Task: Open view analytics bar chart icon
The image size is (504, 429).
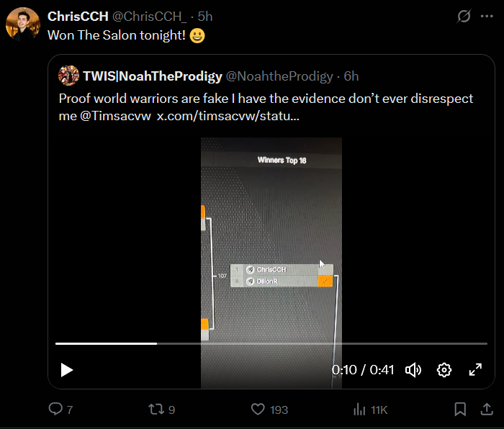Action: pos(359,410)
